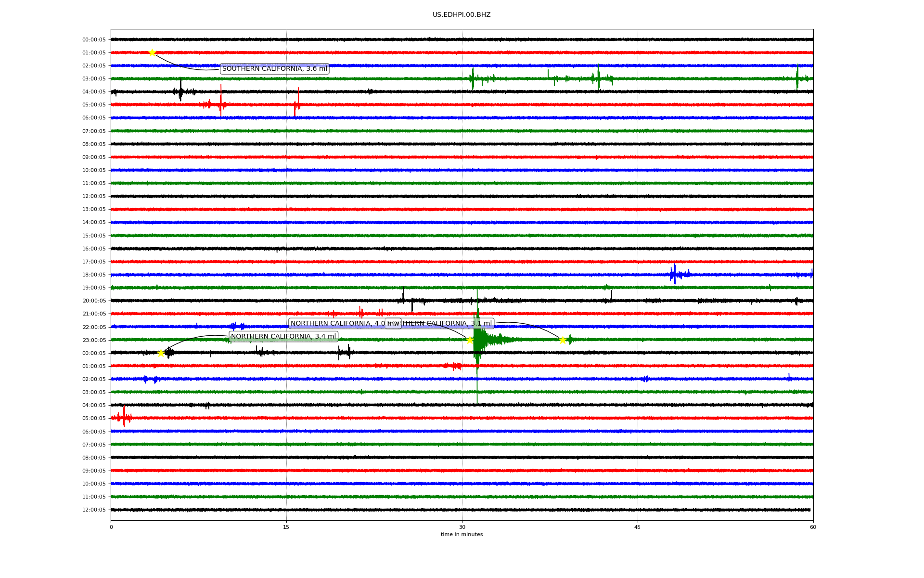Image resolution: width=924 pixels, height=578 pixels.
Task: Click star marker for NORTHERN CALIFORNIA 3.4 ml
Action: pos(161,353)
